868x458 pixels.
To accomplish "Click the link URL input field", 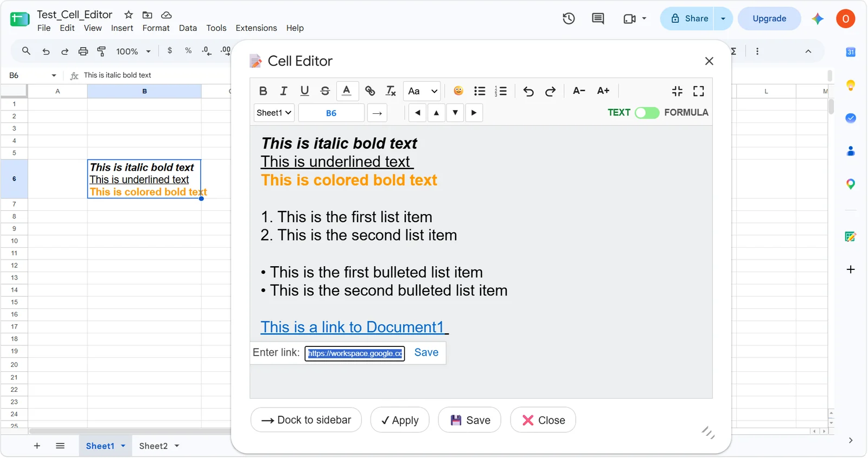I will tap(355, 353).
